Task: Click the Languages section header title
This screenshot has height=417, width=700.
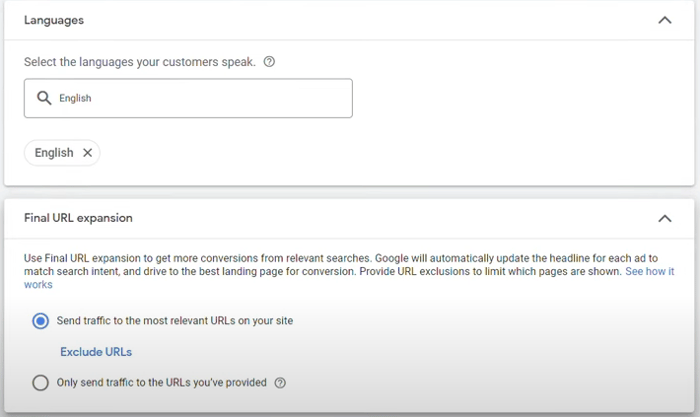Action: [x=54, y=21]
